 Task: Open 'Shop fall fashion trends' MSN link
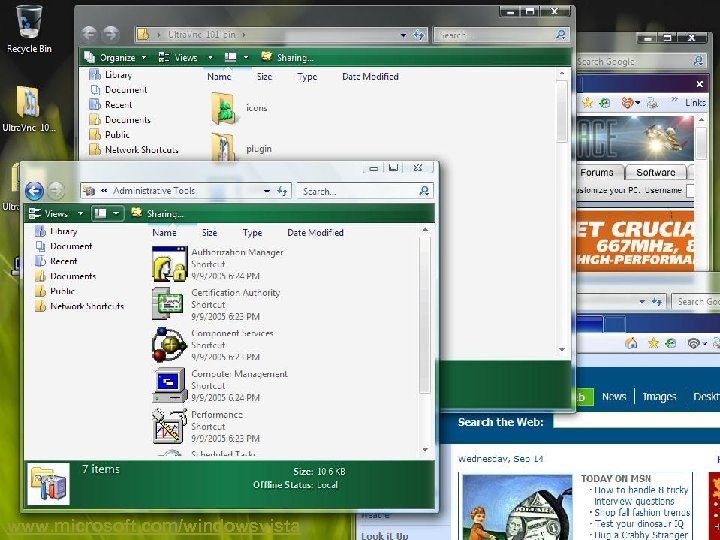642,512
